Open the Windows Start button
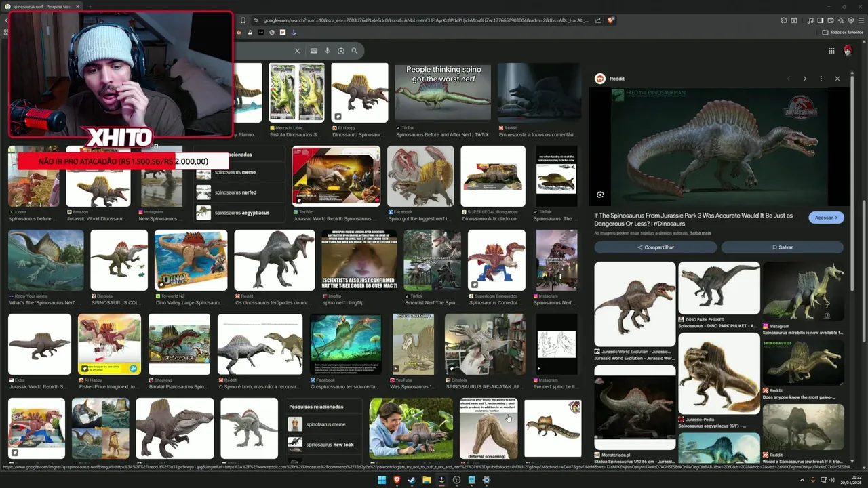Viewport: 868px width, 488px height. click(382, 480)
